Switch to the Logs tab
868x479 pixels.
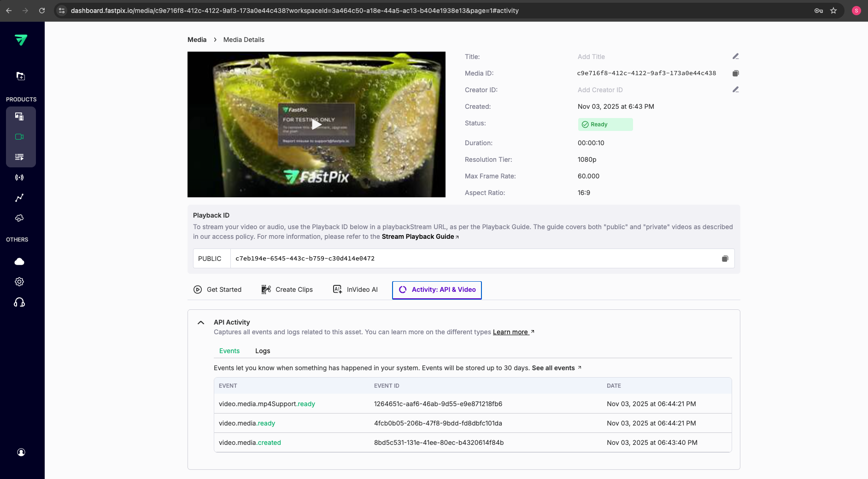pyautogui.click(x=262, y=351)
